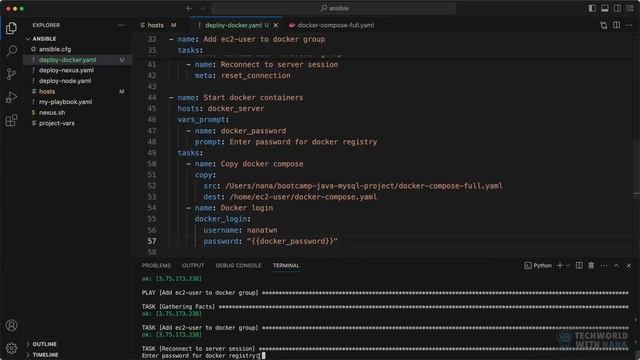The height and width of the screenshot is (360, 640).
Task: Kill terminal with trash icon
Action: (x=591, y=266)
